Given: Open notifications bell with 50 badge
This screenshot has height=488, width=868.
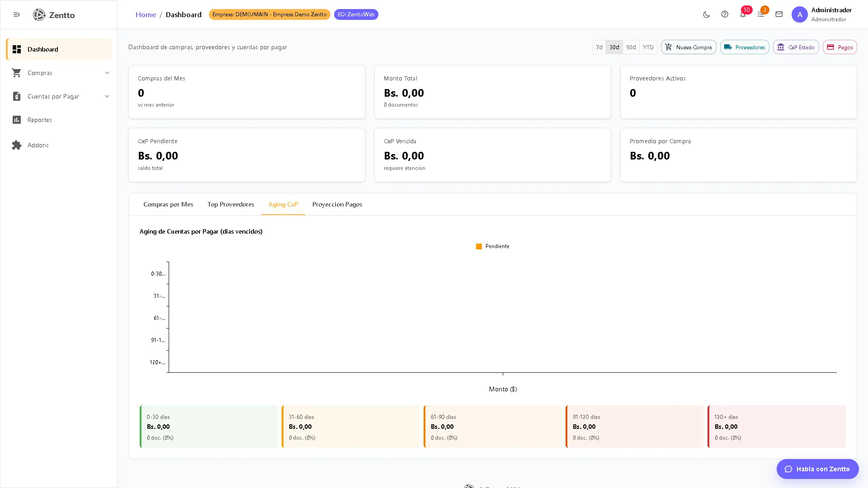Looking at the screenshot, I should [744, 14].
